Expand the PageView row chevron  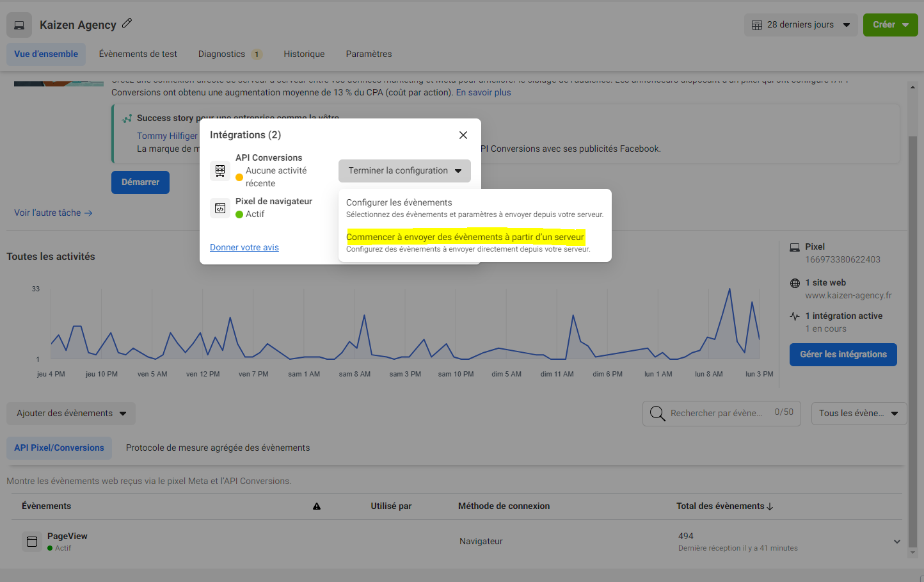click(x=896, y=542)
